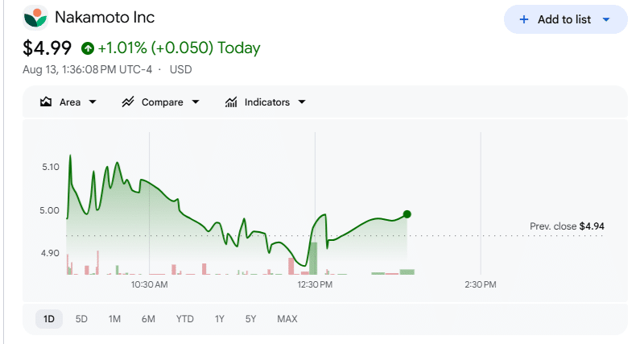Click the Add to list button label
Image resolution: width=644 pixels, height=344 pixels.
coord(564,19)
